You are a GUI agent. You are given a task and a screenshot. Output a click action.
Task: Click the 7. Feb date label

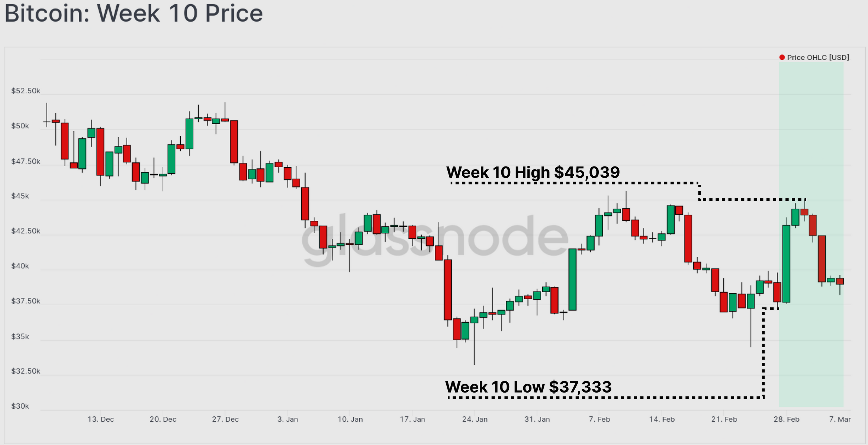pyautogui.click(x=599, y=419)
